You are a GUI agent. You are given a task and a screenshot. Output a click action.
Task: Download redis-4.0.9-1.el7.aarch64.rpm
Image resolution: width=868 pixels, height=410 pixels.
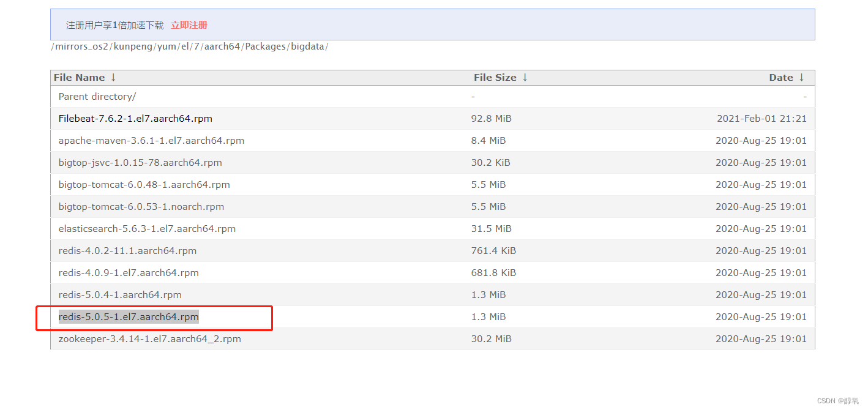[129, 273]
